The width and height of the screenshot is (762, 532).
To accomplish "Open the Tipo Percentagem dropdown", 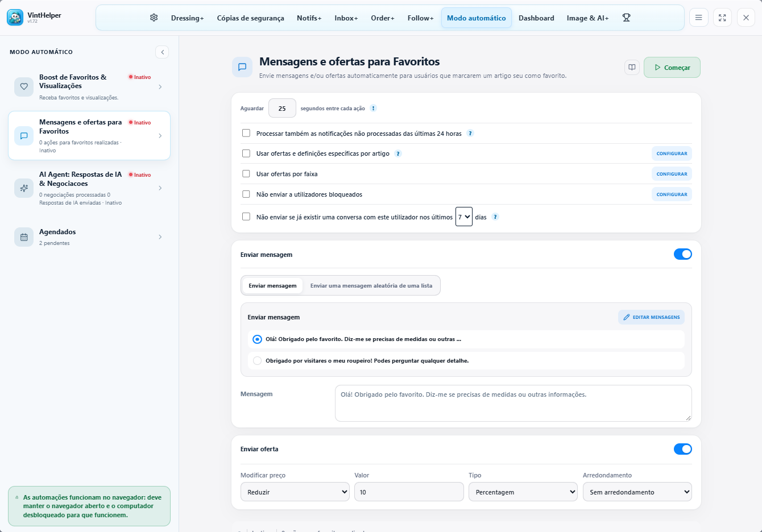I will click(523, 492).
